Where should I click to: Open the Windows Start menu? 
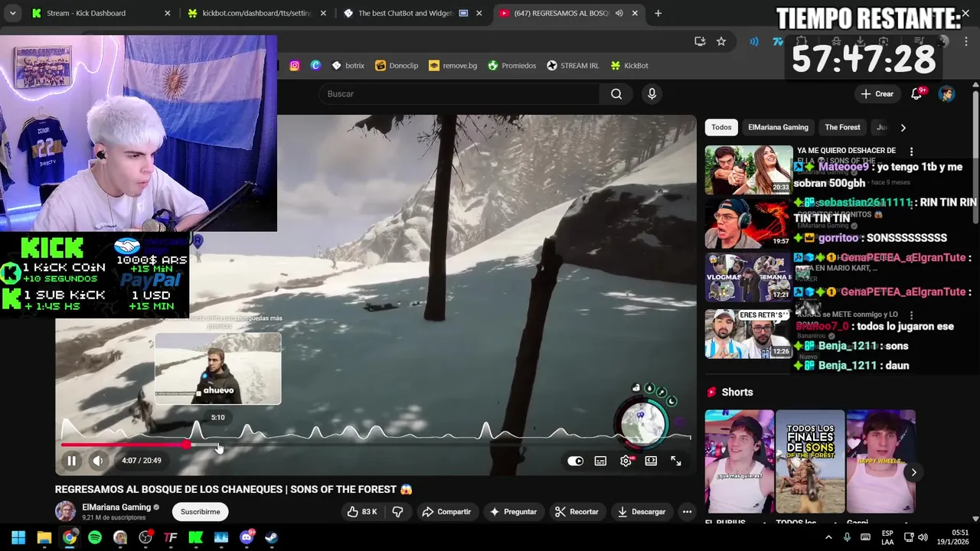coord(18,538)
